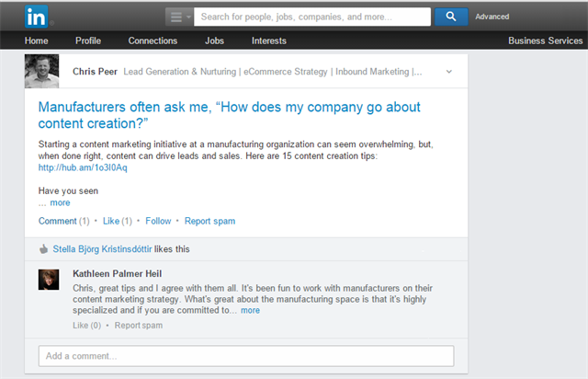The width and height of the screenshot is (588, 379).
Task: Open the Home menu
Action: tap(37, 40)
